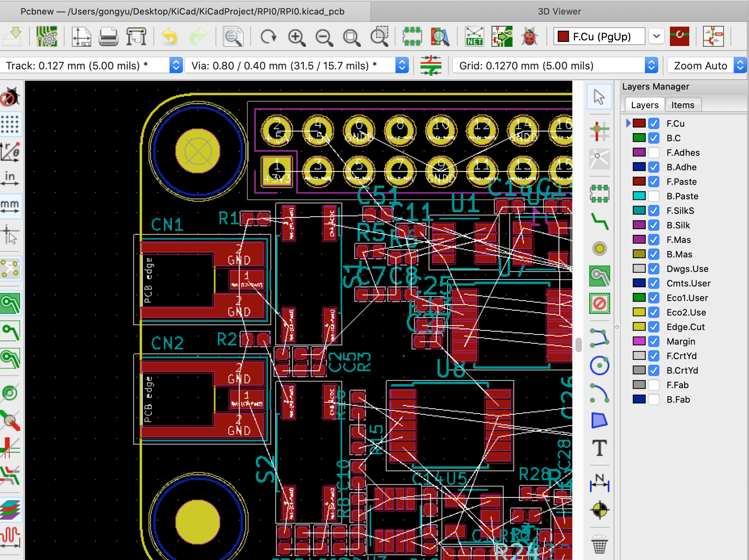Click the delete items trash icon
Image resolution: width=749 pixels, height=560 pixels.
pyautogui.click(x=599, y=545)
